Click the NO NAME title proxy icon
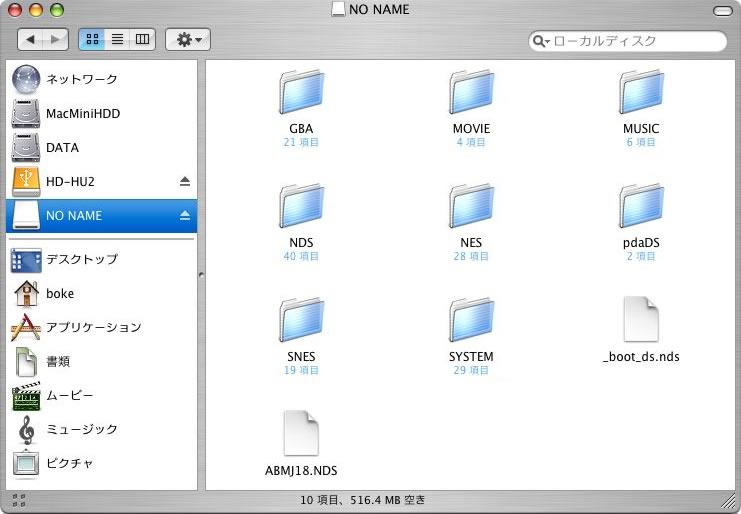 click(x=338, y=9)
